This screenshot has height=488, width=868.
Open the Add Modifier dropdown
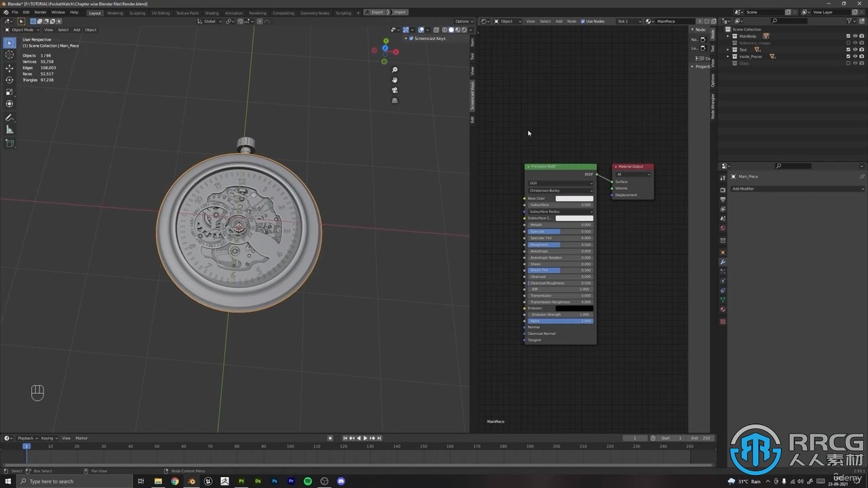click(797, 188)
